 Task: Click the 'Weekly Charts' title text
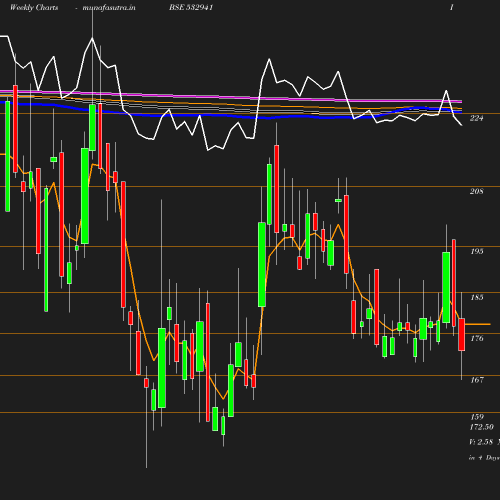click(34, 7)
